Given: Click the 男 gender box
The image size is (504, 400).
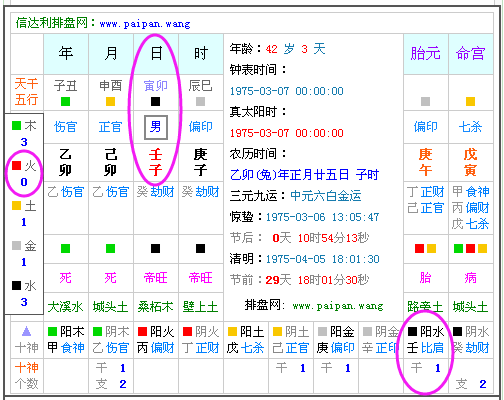Looking at the screenshot, I should pos(156,127).
